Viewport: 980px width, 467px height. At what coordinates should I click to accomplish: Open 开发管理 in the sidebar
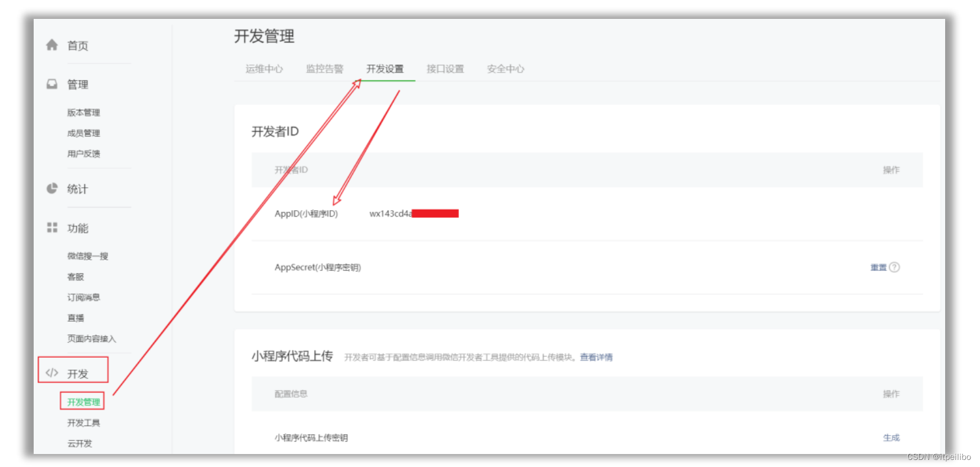pyautogui.click(x=83, y=401)
